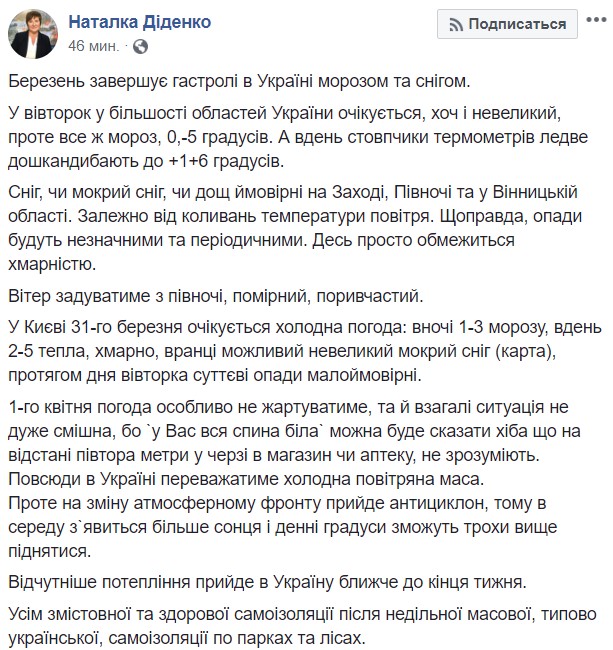Open Наталка Діденко's profile picture
613x650 pixels.
click(33, 34)
